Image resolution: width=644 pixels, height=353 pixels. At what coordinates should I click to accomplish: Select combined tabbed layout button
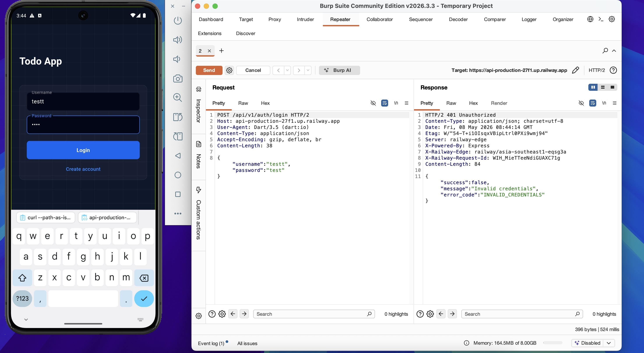point(612,87)
